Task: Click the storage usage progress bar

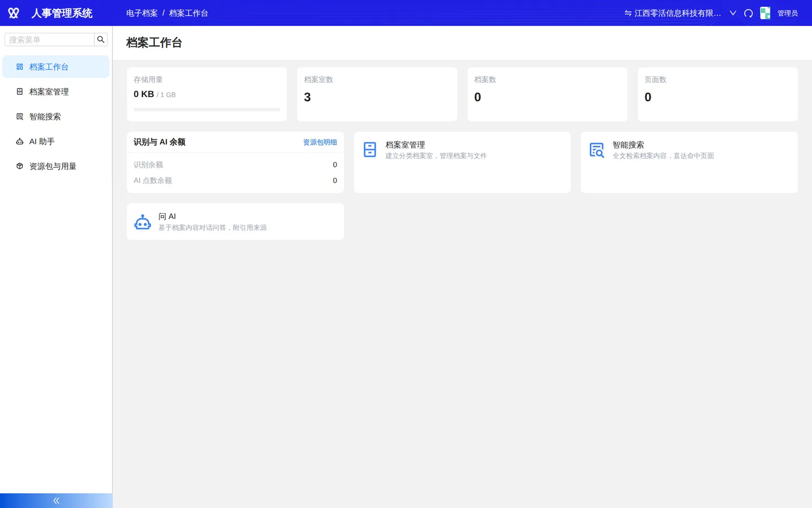Action: point(207,110)
